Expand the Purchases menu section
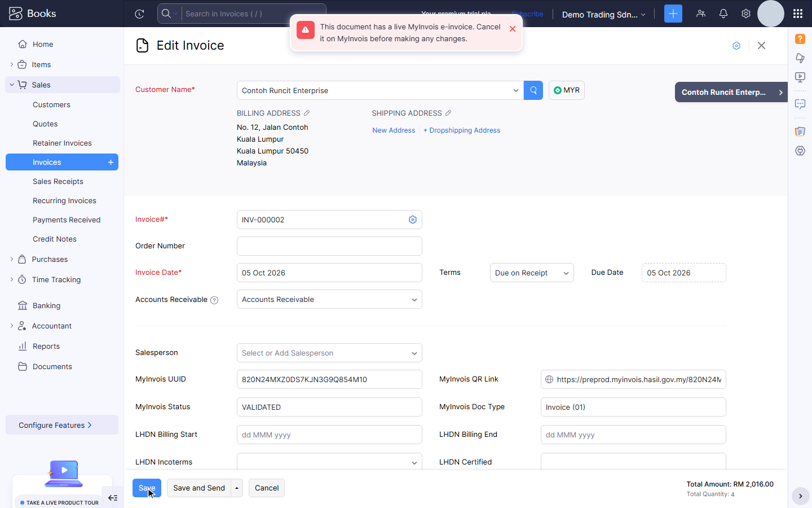The width and height of the screenshot is (812, 508). [x=50, y=259]
